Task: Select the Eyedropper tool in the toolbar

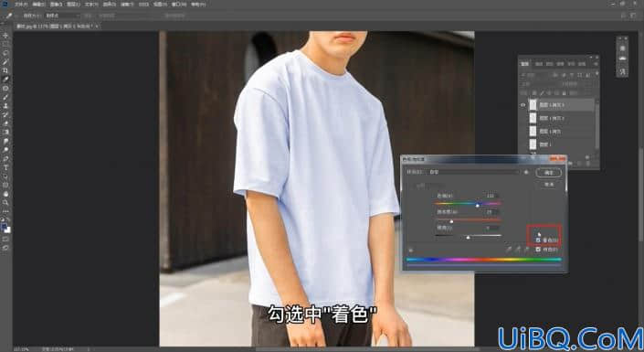Action: tap(5, 80)
